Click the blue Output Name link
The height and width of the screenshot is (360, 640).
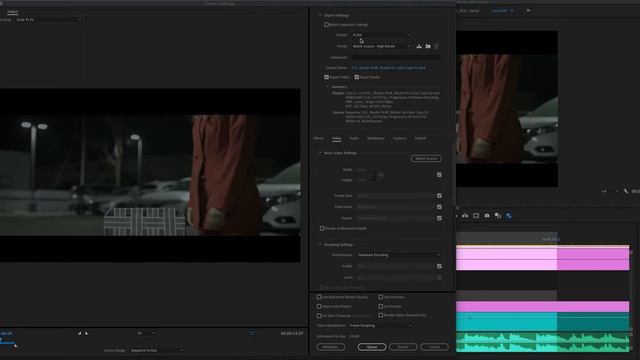tap(388, 68)
